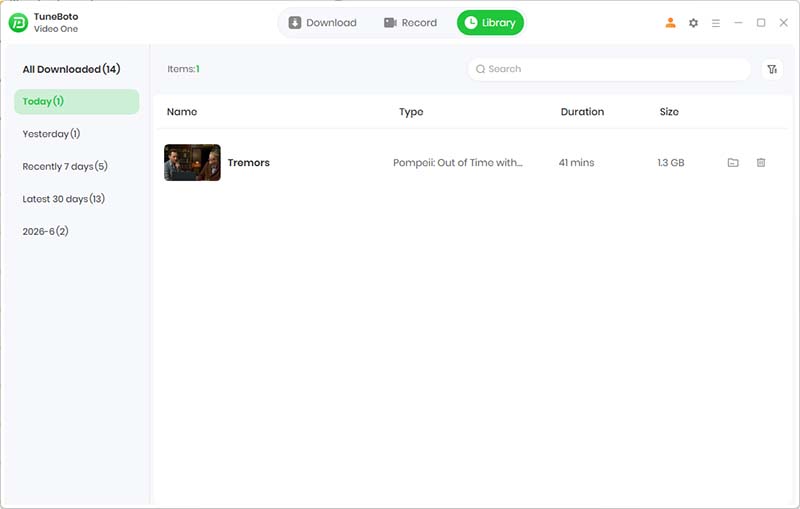Delete Tremors using the trash icon

761,163
